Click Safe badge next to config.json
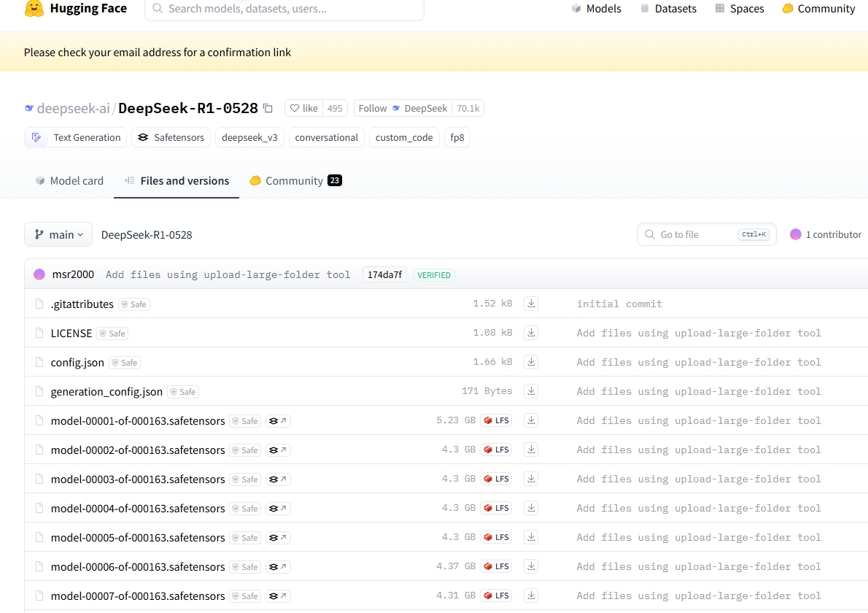The height and width of the screenshot is (613, 868). coord(125,363)
